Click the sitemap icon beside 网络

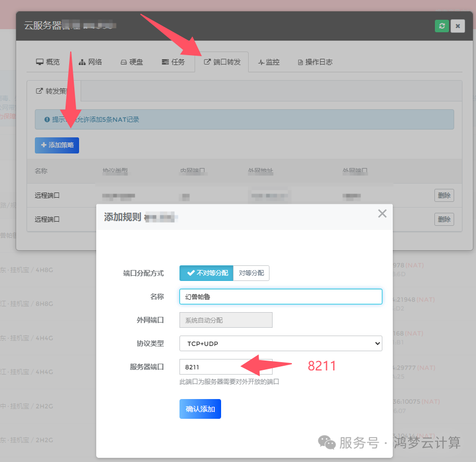point(82,62)
